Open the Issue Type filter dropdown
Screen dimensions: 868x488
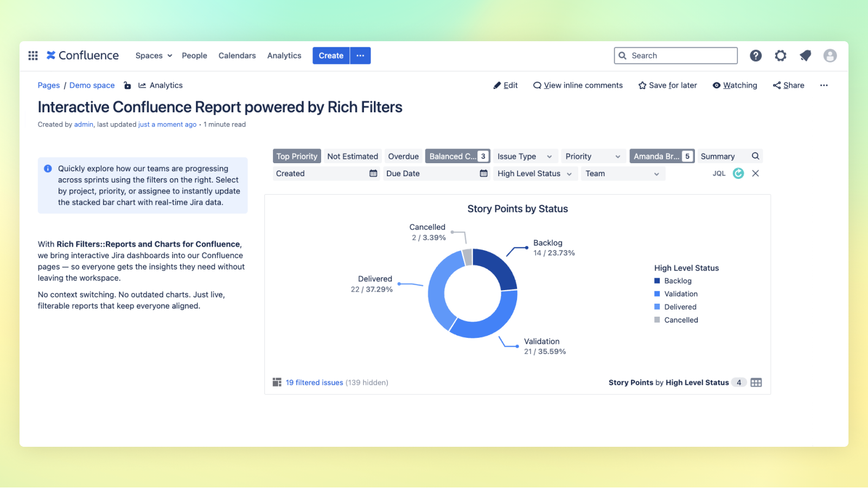click(x=525, y=156)
